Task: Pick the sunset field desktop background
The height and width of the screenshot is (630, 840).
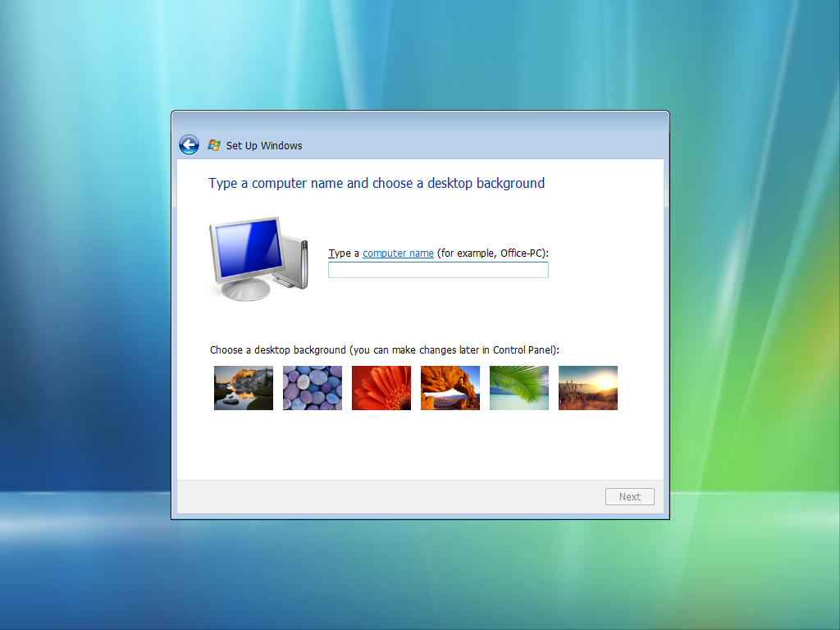Action: pos(588,388)
